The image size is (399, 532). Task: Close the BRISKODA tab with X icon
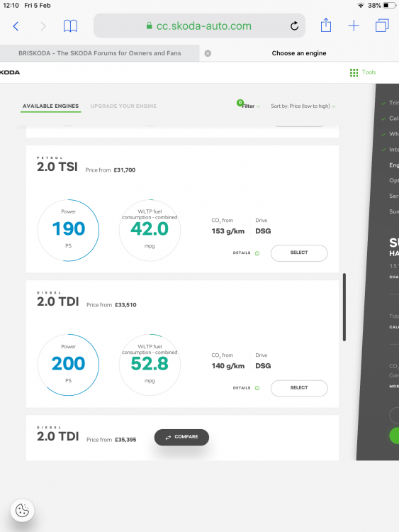[x=208, y=53]
